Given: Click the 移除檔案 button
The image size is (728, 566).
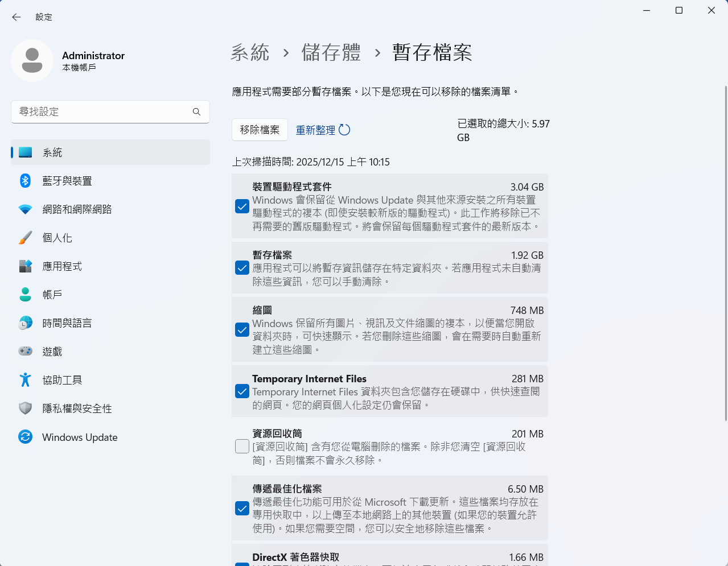Looking at the screenshot, I should pos(260,130).
